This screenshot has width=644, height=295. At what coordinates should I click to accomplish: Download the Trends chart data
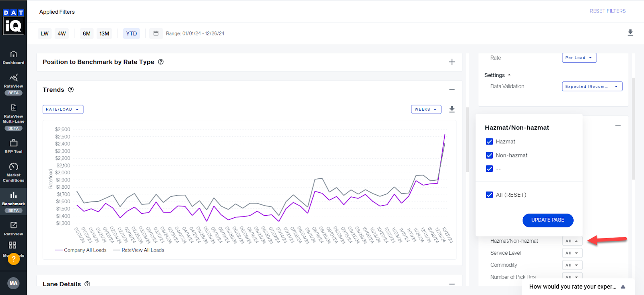point(452,109)
